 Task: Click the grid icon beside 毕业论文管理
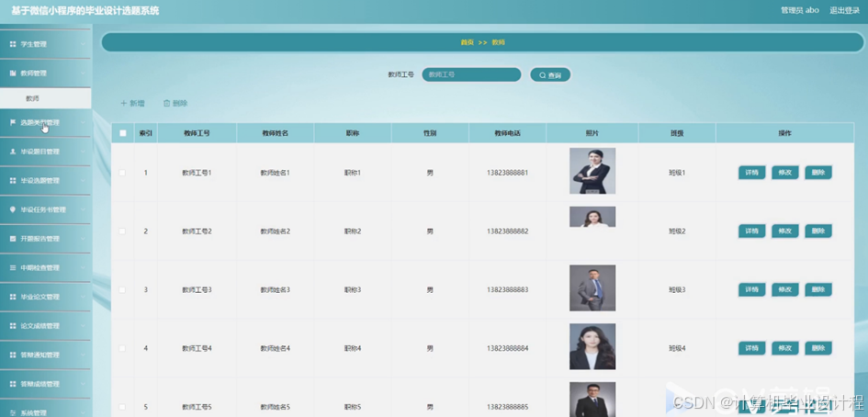[13, 297]
